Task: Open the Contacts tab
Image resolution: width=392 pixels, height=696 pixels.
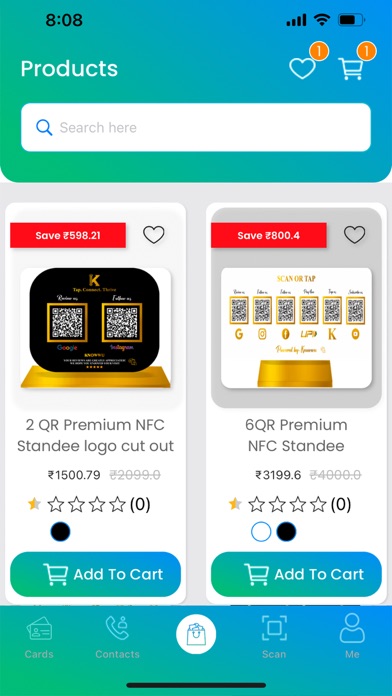Action: coord(117,637)
